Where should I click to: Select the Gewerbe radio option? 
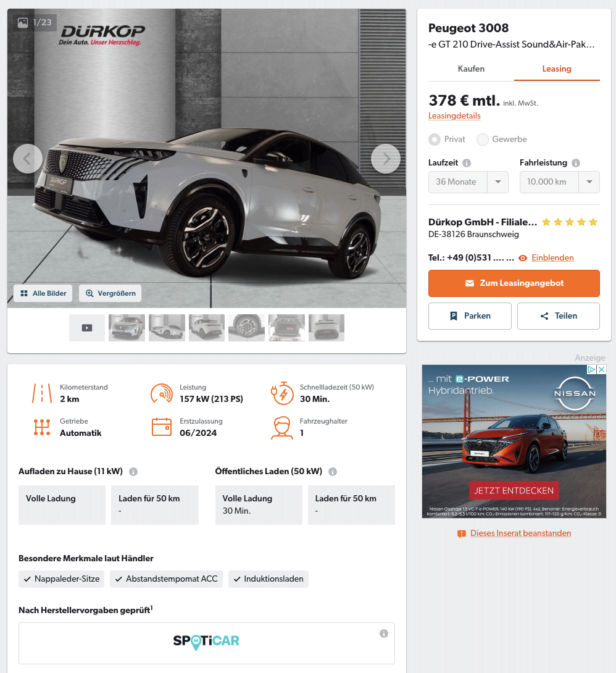(483, 140)
